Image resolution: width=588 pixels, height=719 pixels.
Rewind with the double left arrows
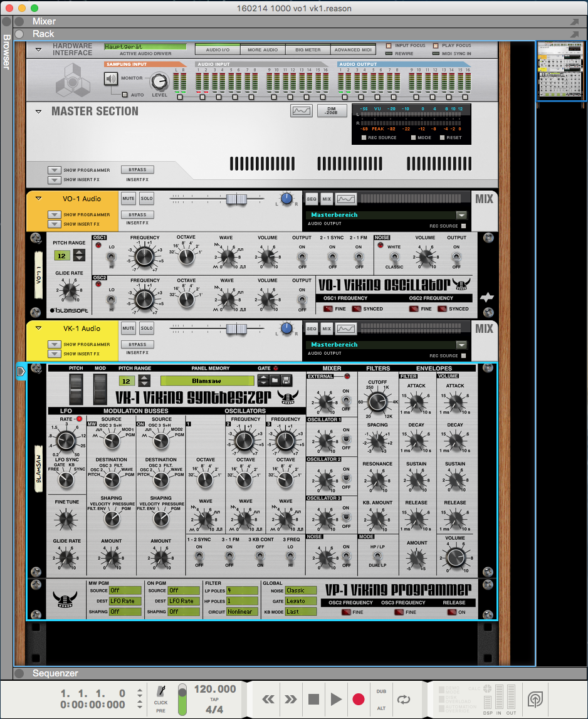coord(268,700)
